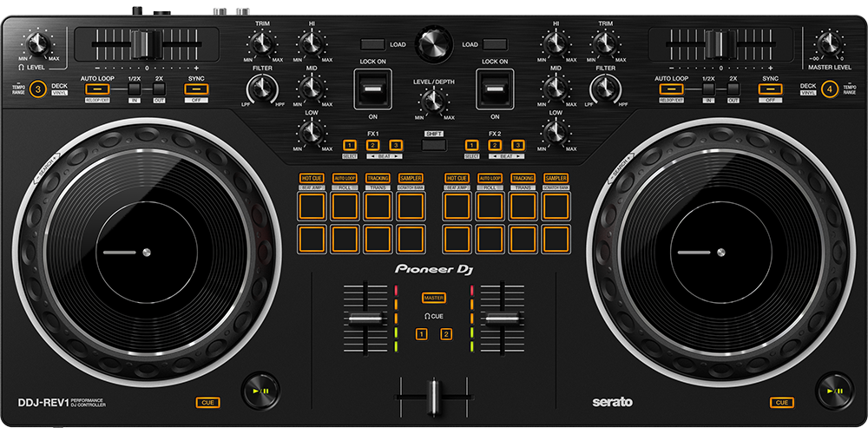
Task: Hit the right deck play/pause button
Action: point(835,391)
